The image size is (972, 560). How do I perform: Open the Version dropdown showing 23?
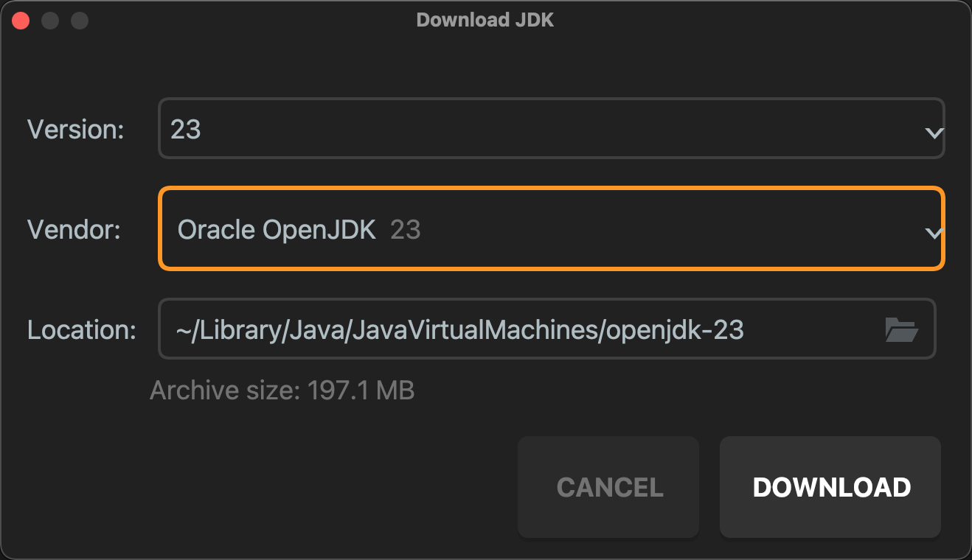point(552,128)
